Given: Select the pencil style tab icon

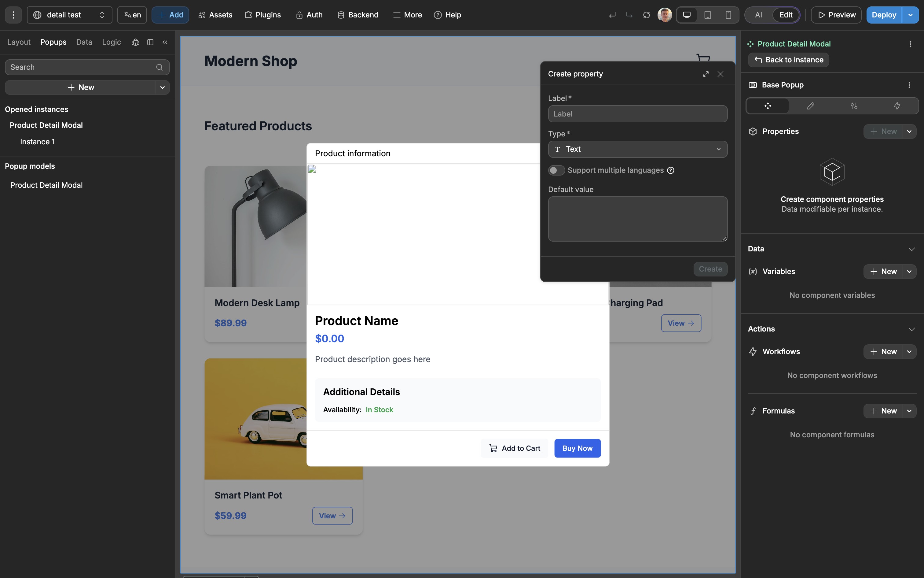Looking at the screenshot, I should [x=811, y=106].
